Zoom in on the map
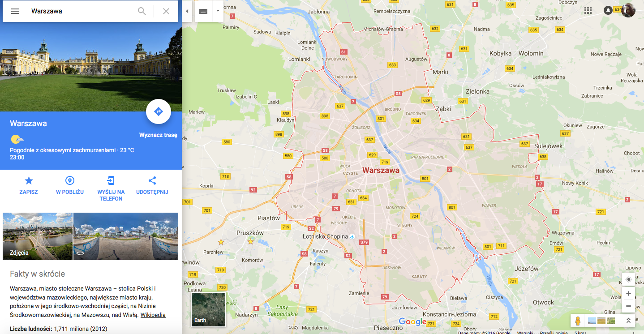 coord(628,294)
